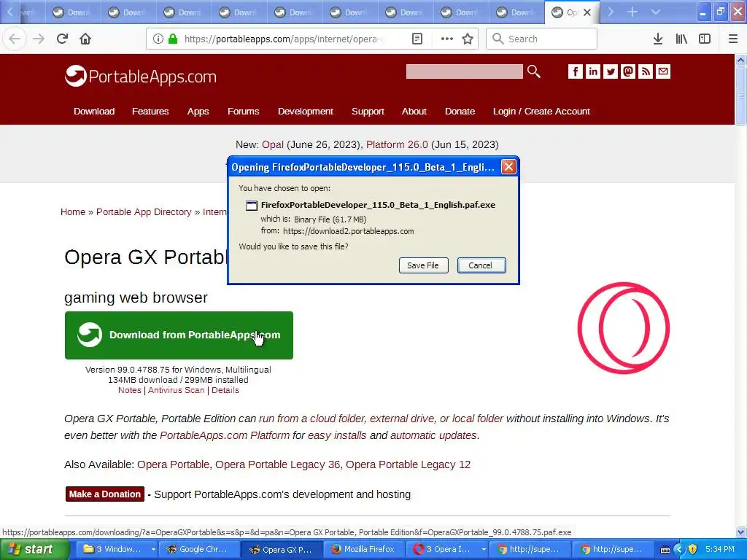Close the Opening file dialog
This screenshot has height=560, width=747.
pyautogui.click(x=508, y=167)
